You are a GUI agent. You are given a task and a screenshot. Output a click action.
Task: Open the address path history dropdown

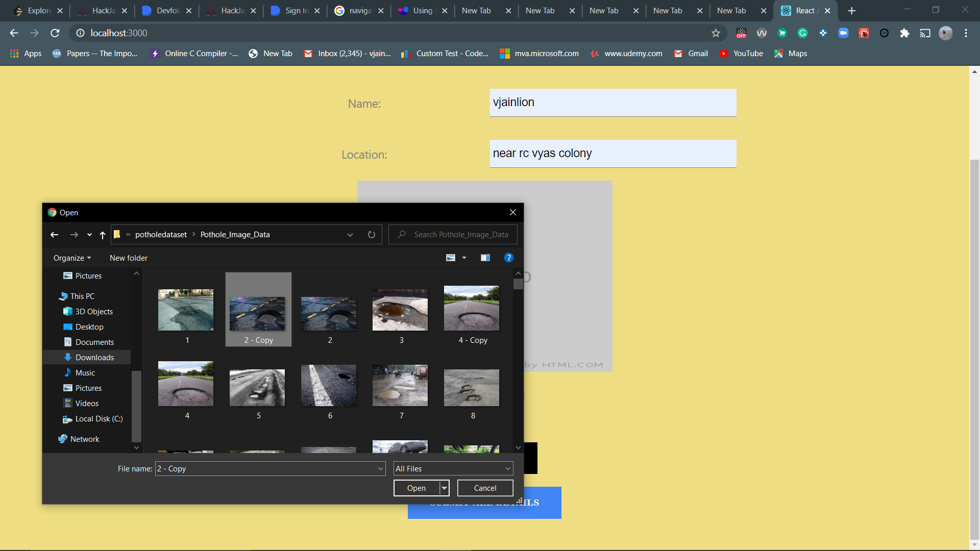point(350,235)
